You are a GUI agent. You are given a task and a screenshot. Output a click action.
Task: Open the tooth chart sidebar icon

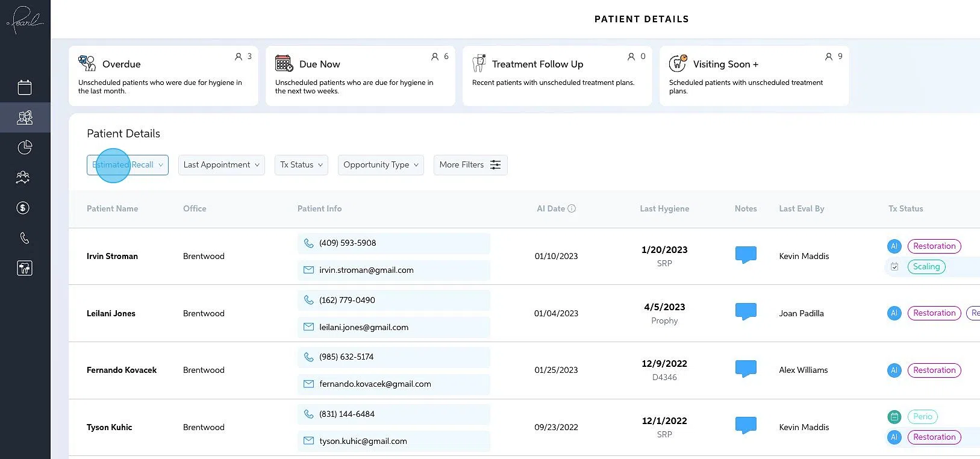click(x=25, y=268)
